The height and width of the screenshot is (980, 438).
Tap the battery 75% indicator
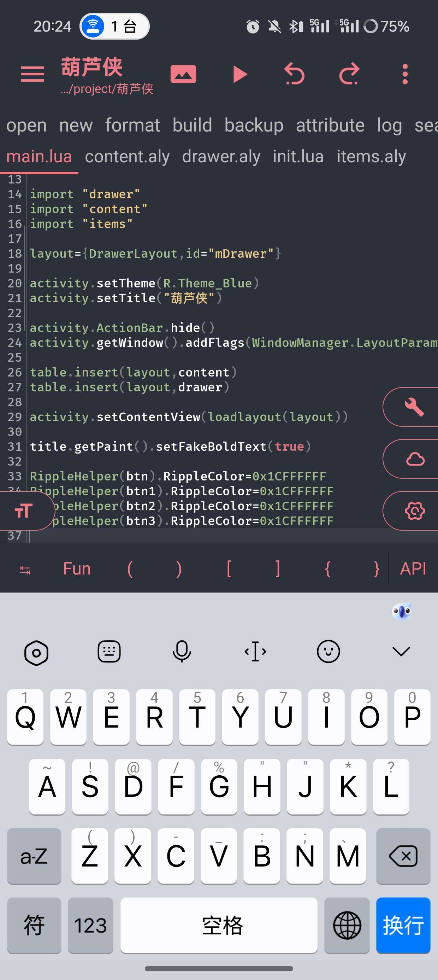386,26
